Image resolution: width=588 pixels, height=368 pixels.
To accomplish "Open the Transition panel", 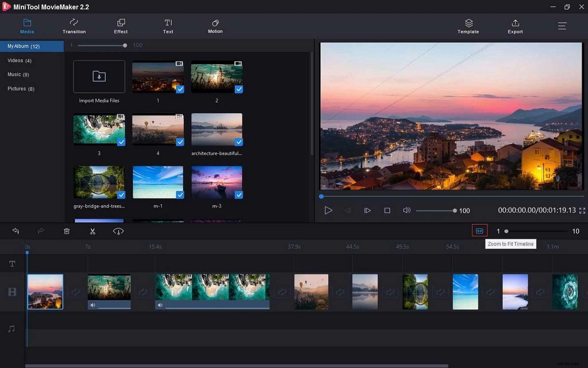I will point(73,26).
